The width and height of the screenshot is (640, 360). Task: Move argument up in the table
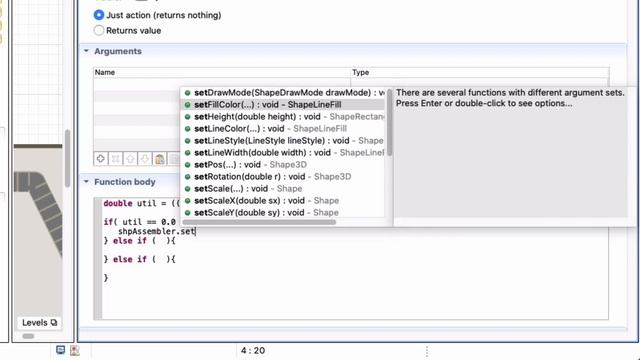click(130, 159)
